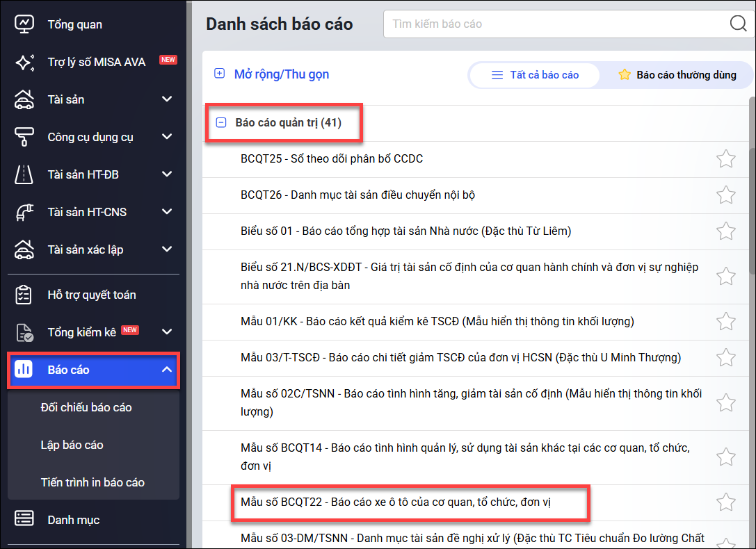Toggle favorite star for Mẫu 01/KK report
The width and height of the screenshot is (756, 549).
[x=725, y=321]
